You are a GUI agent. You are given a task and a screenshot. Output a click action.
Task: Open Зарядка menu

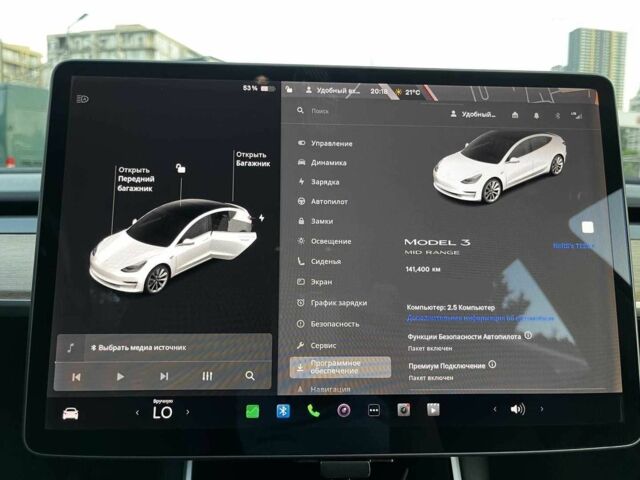(319, 182)
